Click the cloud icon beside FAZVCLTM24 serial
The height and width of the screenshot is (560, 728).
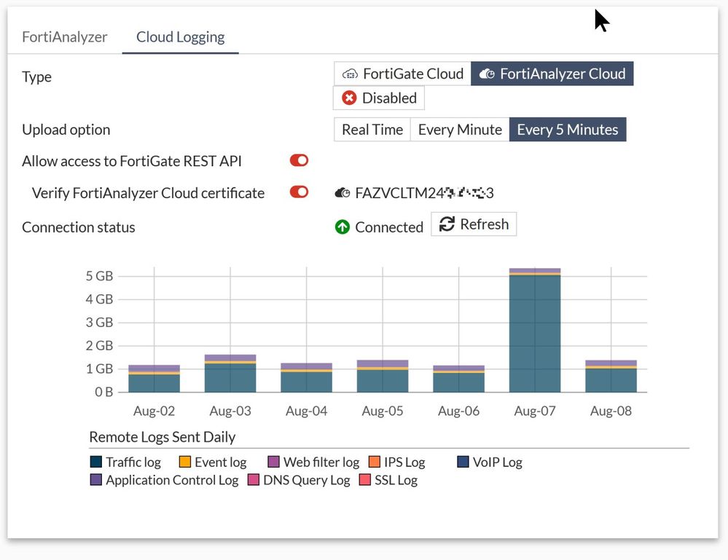click(x=343, y=194)
